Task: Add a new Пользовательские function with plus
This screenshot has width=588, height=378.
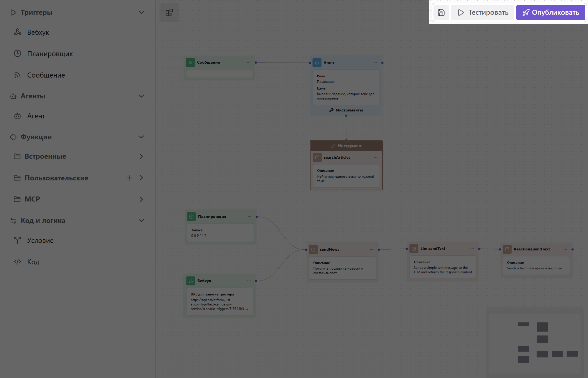Action: (x=129, y=178)
